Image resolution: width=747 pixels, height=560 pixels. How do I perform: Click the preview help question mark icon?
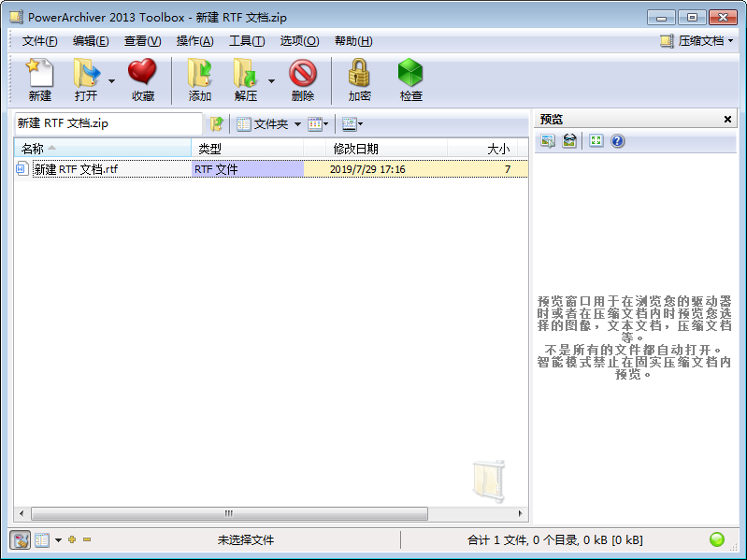pyautogui.click(x=617, y=141)
